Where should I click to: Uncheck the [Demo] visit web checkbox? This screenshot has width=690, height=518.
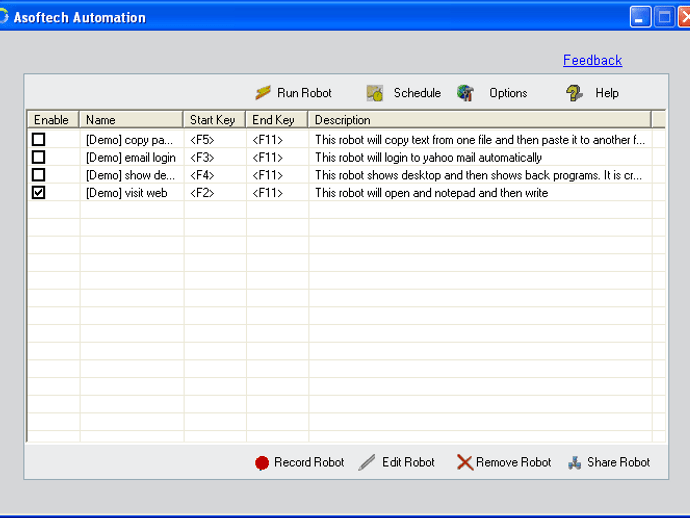click(x=39, y=192)
